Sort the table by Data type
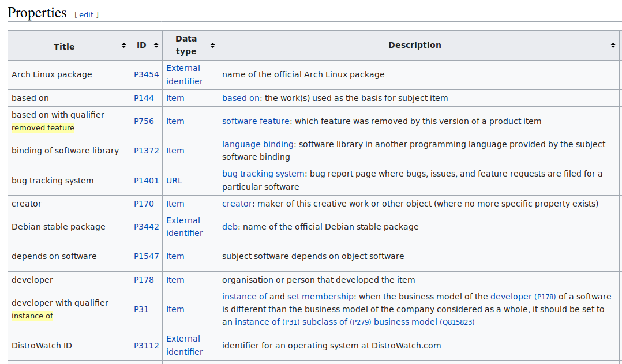Screen dimensions: 622x364 (186, 44)
